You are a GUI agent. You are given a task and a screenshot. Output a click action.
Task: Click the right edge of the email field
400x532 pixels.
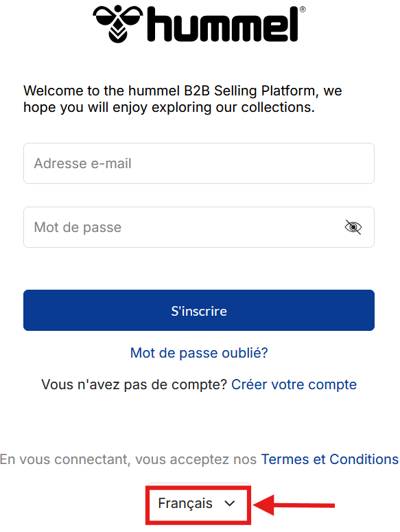[x=370, y=163]
